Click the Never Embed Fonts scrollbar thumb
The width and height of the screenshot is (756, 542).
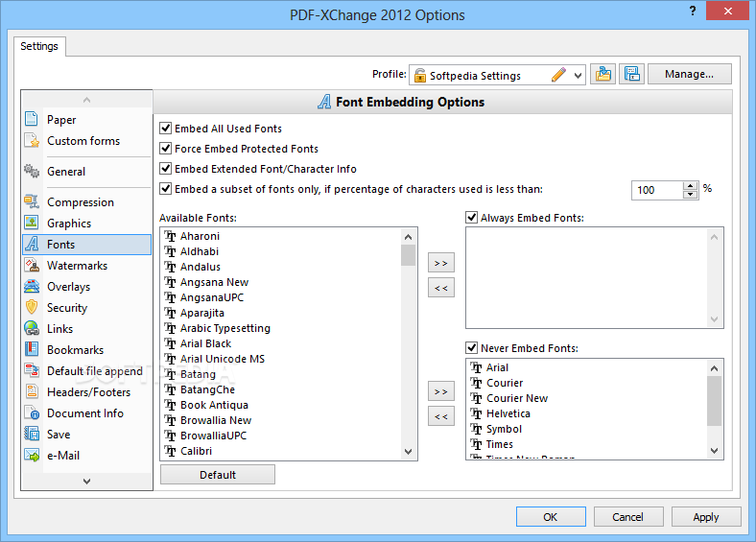click(714, 401)
